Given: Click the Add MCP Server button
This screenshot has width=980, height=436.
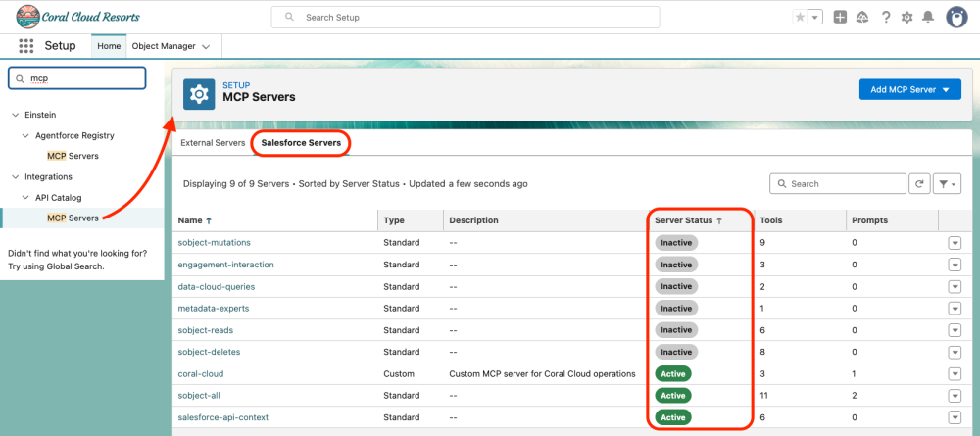Looking at the screenshot, I should coord(910,89).
